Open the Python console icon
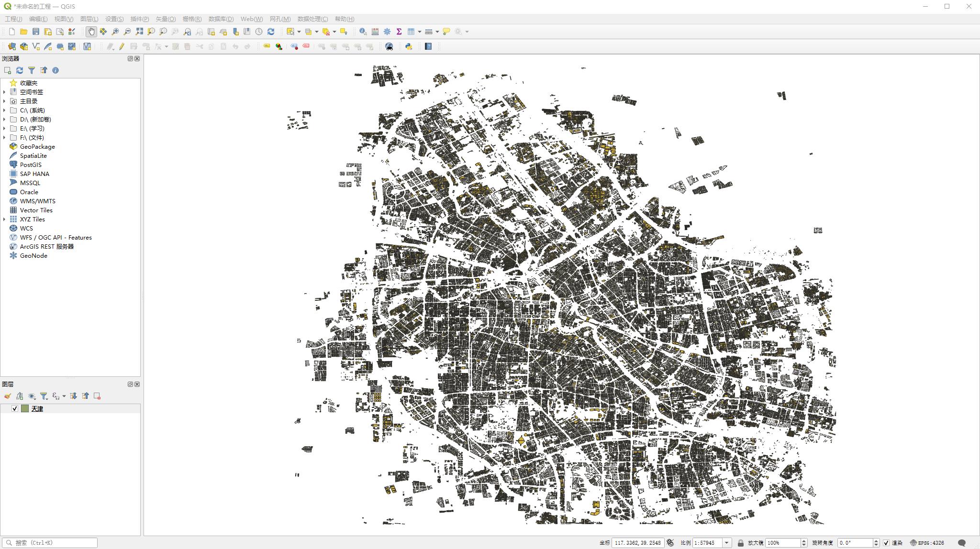Viewport: 980px width, 549px height. 409,46
